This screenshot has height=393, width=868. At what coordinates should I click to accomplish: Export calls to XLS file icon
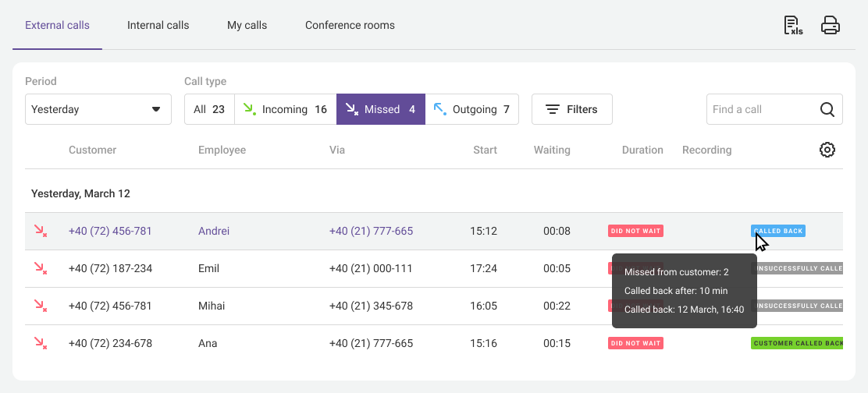[793, 26]
